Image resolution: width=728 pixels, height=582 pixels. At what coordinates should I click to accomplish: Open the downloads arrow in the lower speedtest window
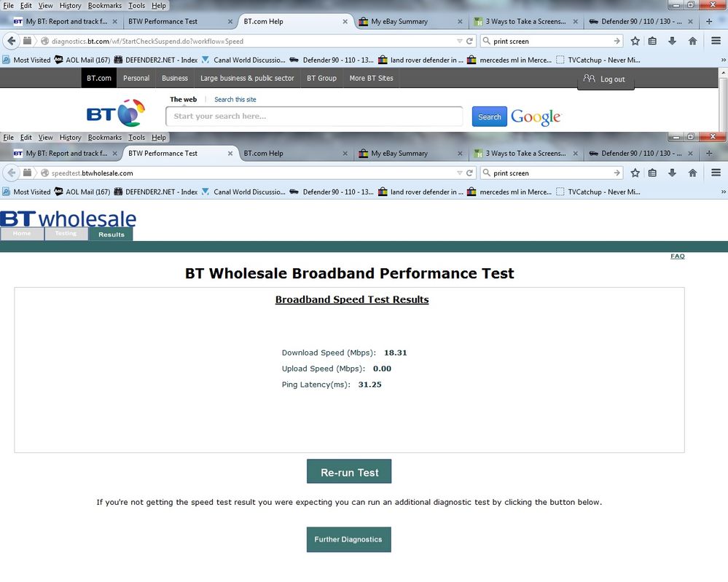pyautogui.click(x=672, y=173)
